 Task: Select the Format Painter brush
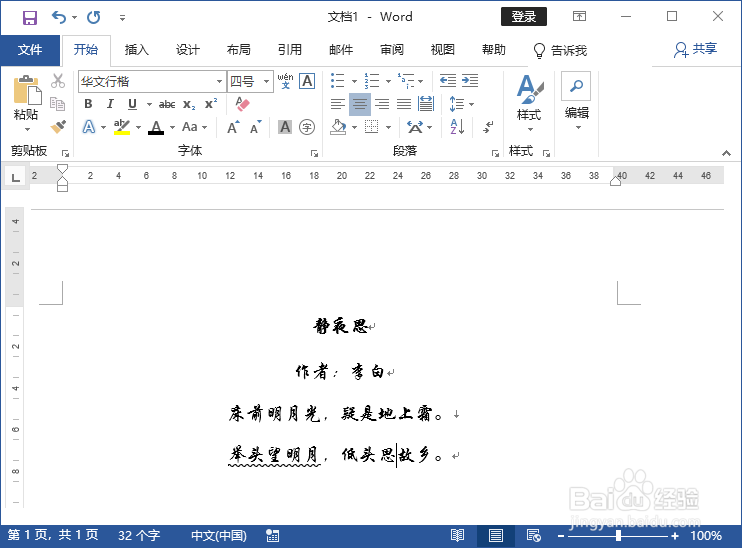(58, 126)
